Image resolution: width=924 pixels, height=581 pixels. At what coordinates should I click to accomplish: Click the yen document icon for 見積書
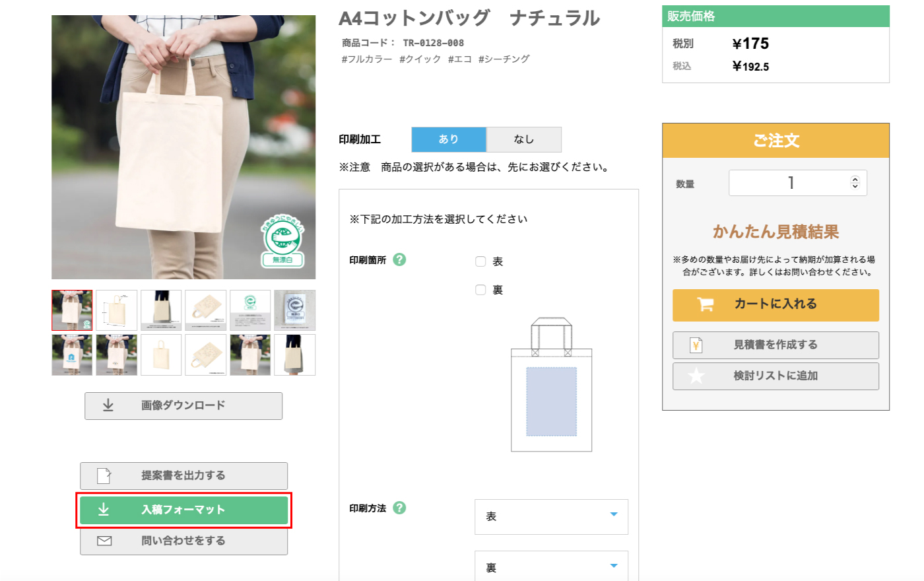pyautogui.click(x=696, y=345)
